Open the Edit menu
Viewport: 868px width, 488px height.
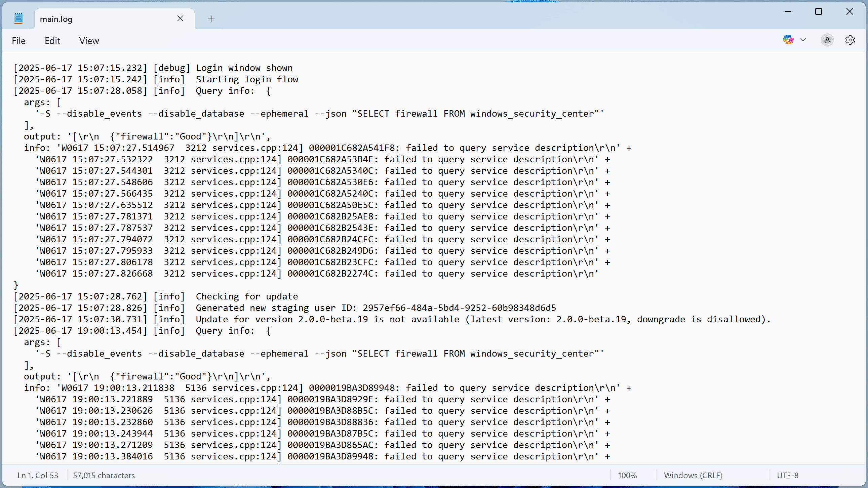pyautogui.click(x=52, y=41)
